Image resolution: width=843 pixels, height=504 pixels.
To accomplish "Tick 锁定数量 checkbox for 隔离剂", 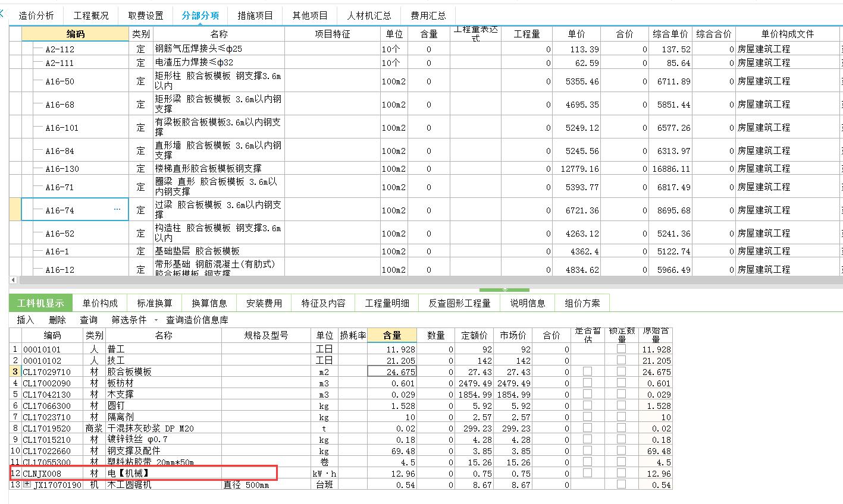I will [621, 417].
